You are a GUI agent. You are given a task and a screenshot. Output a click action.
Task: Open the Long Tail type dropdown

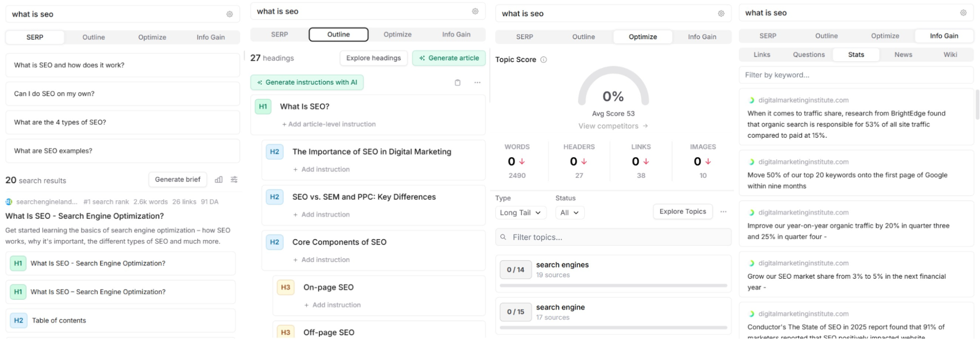coord(520,213)
